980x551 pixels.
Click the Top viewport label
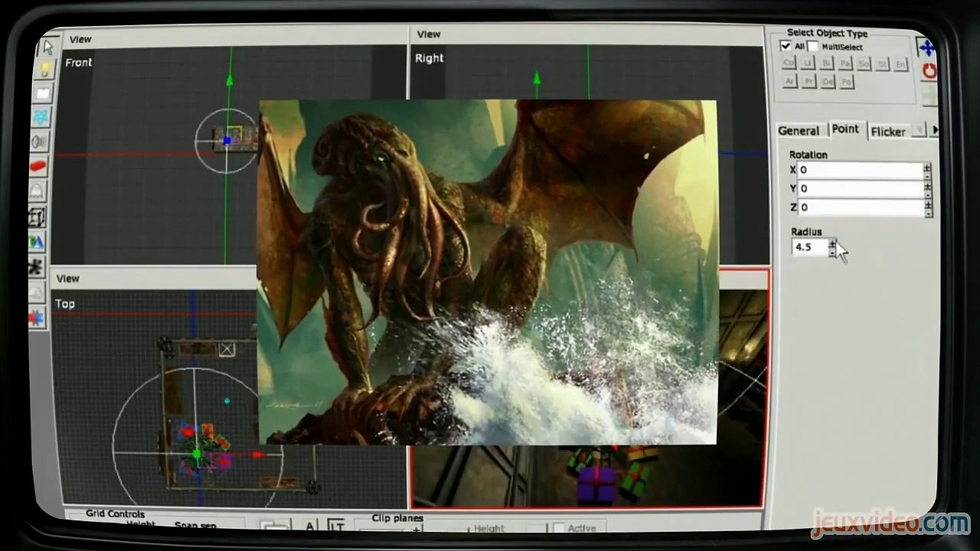coord(65,304)
